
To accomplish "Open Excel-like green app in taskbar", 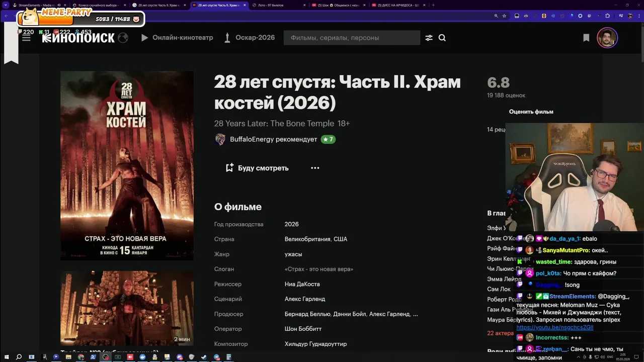I will click(118, 357).
